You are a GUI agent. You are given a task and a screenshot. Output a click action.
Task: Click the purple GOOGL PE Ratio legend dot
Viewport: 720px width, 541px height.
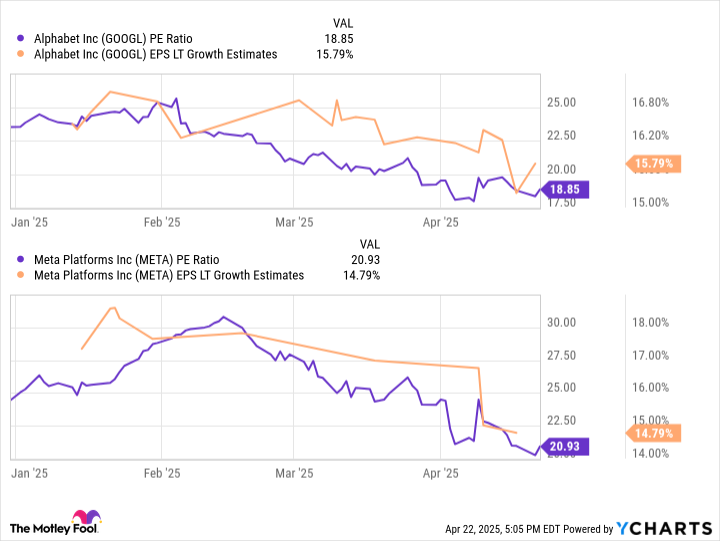point(20,39)
